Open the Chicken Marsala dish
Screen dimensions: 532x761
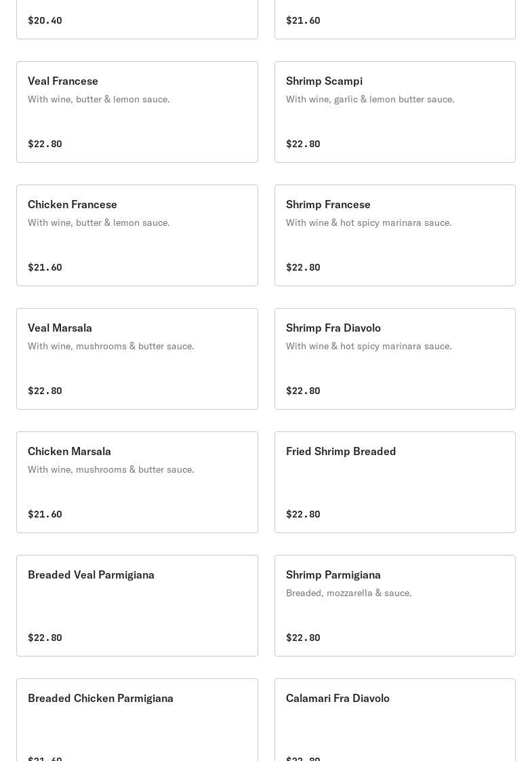click(137, 482)
